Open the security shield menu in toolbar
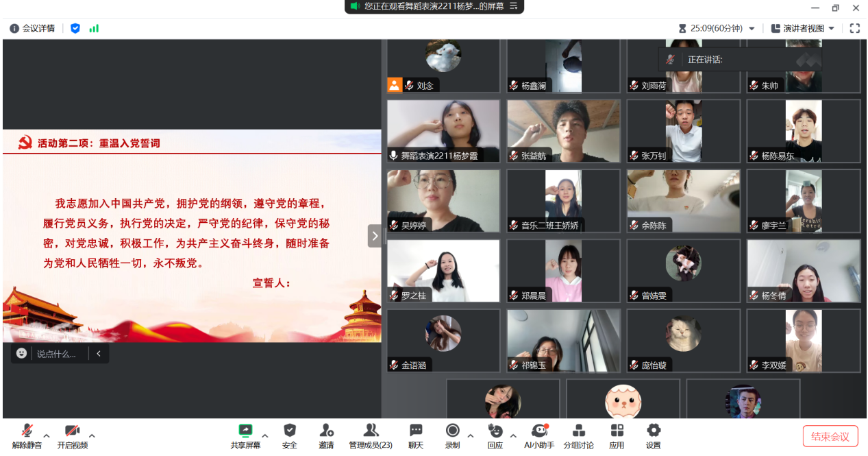This screenshot has width=868, height=456. pos(290,435)
